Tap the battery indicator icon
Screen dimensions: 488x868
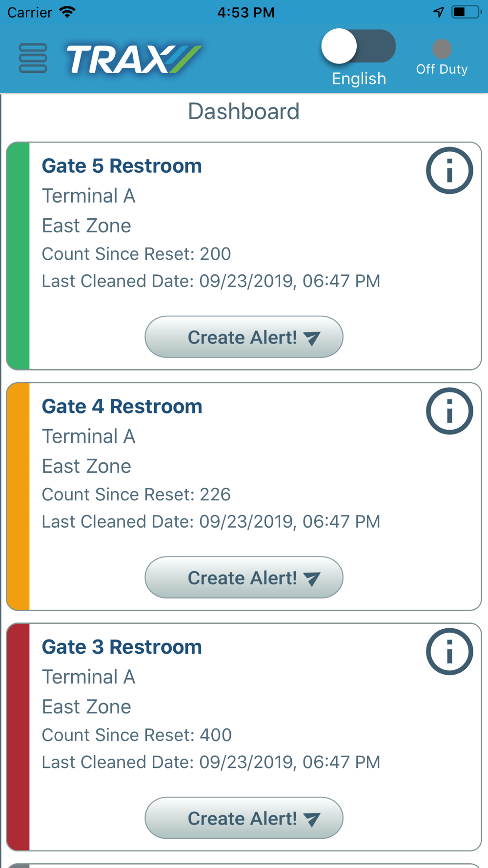466,12
